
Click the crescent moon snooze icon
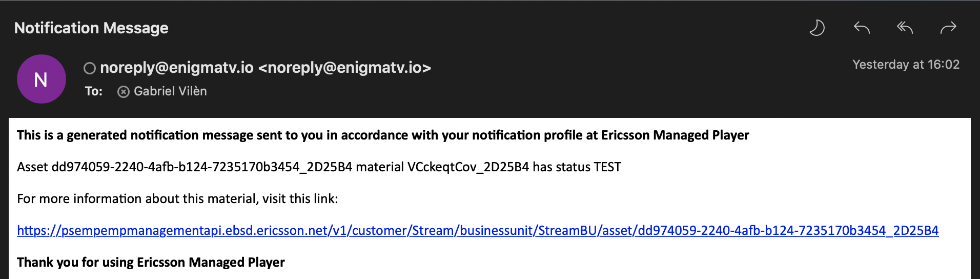(x=817, y=28)
